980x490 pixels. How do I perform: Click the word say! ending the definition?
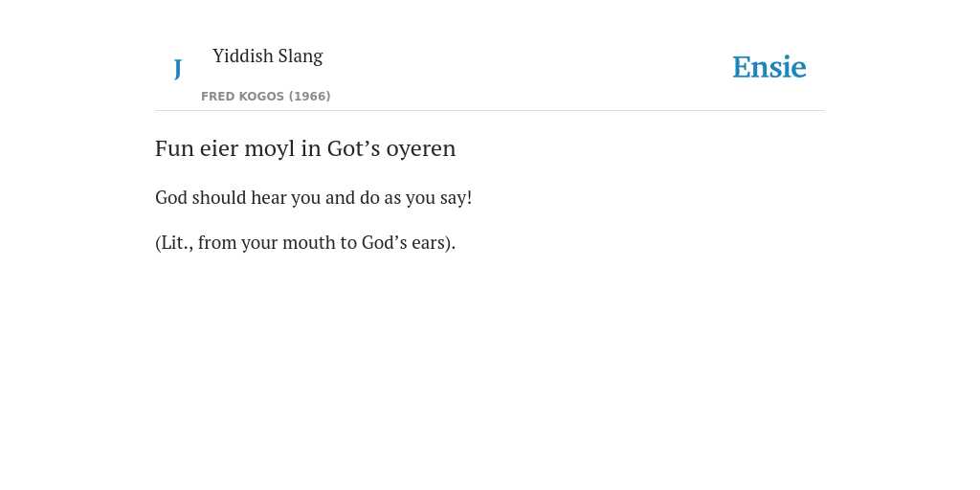tap(456, 199)
